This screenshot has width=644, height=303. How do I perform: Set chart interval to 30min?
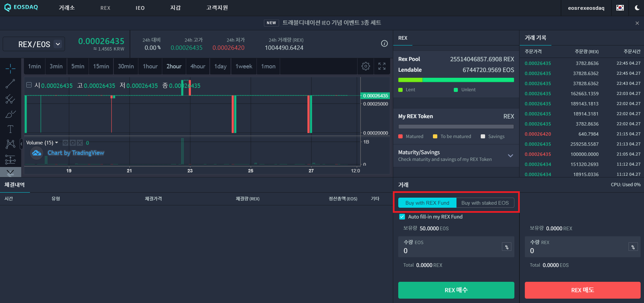tap(126, 66)
